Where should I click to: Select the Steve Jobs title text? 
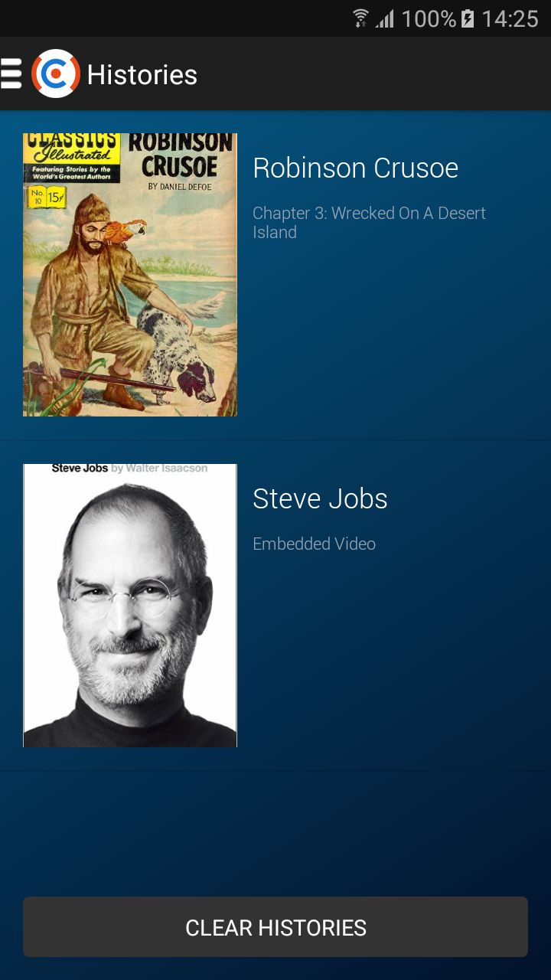tap(320, 498)
